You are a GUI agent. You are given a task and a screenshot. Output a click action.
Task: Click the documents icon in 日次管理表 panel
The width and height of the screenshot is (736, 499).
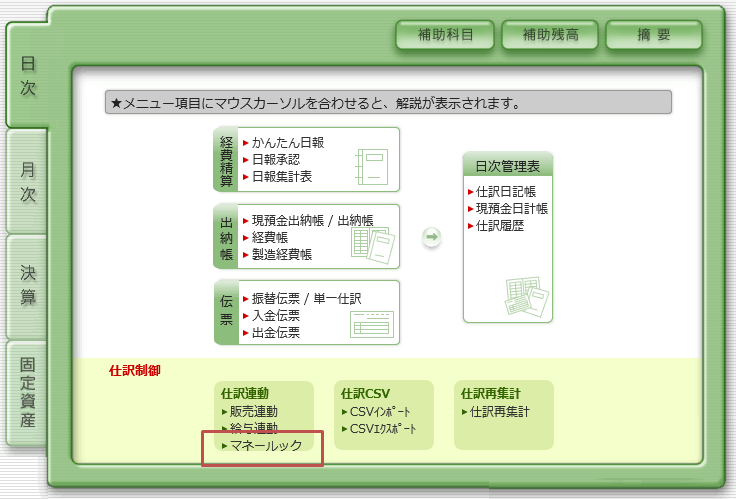pos(526,296)
